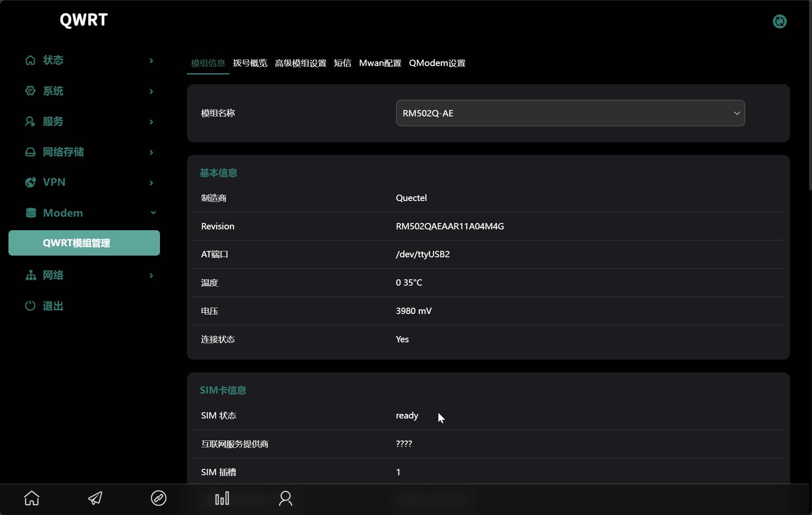Viewport: 812px width, 515px height.
Task: Click the QWRT logo title
Action: pyautogui.click(x=84, y=20)
